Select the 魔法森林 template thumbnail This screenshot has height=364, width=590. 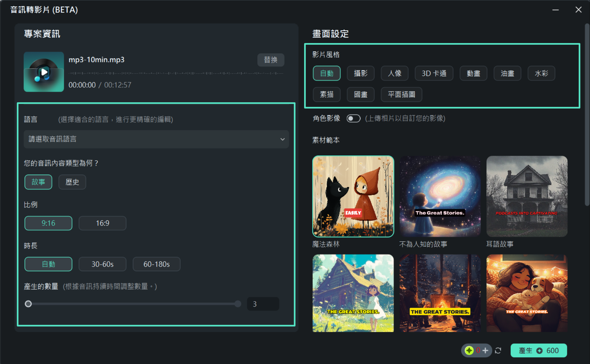click(353, 196)
